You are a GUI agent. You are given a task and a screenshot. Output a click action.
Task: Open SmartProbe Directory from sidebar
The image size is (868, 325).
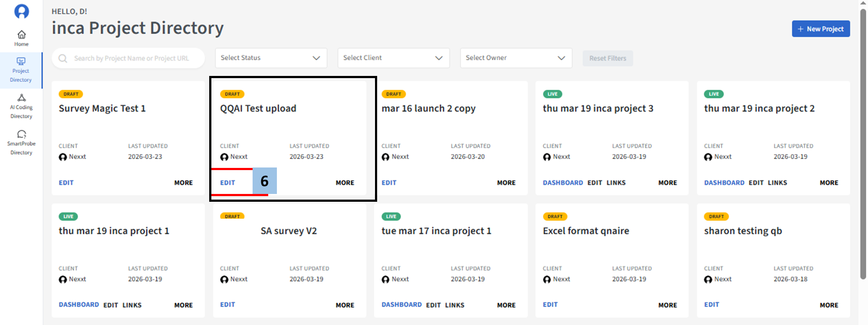click(x=21, y=143)
